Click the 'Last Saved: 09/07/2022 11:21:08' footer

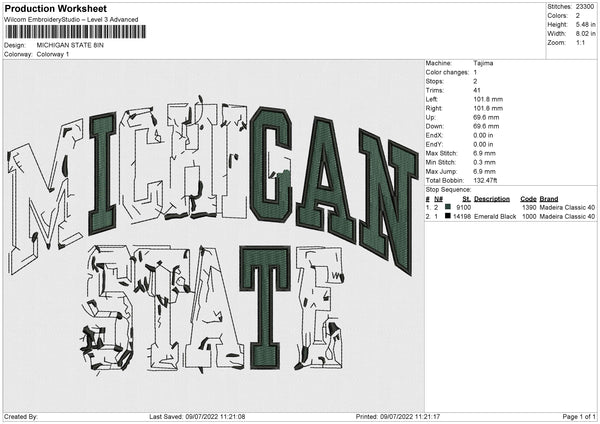(x=197, y=416)
